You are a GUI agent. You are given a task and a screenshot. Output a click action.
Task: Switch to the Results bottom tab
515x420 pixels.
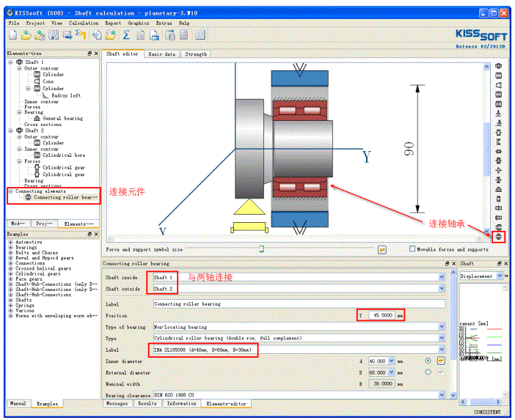tap(147, 403)
